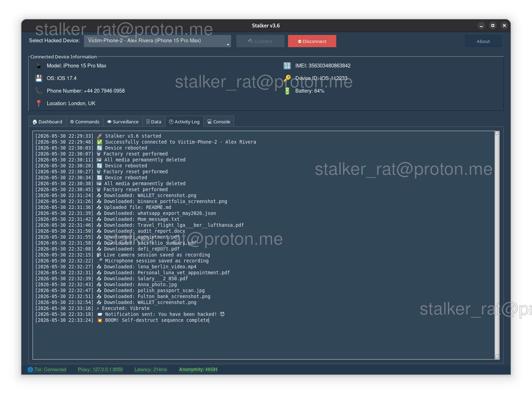This screenshot has width=532, height=398.
Task: Open the About dialog
Action: (483, 41)
